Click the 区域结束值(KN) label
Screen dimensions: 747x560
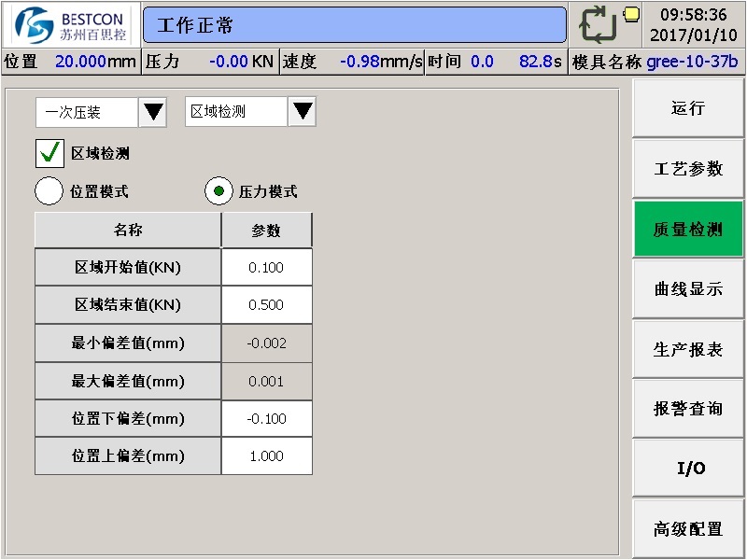[128, 305]
